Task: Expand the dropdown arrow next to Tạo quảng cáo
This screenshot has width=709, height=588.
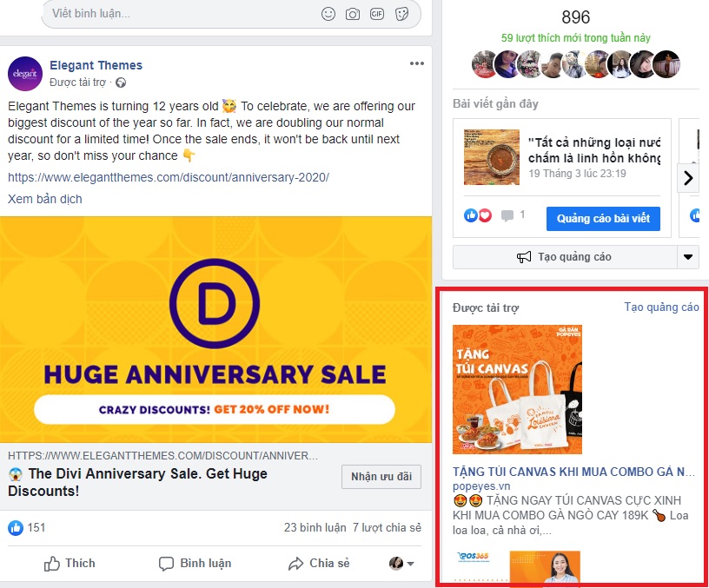Action: [x=688, y=257]
